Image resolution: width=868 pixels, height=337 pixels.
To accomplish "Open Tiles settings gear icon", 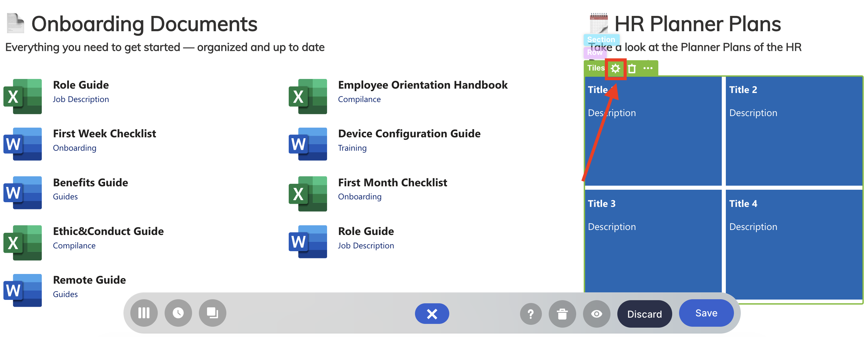I will tap(615, 69).
